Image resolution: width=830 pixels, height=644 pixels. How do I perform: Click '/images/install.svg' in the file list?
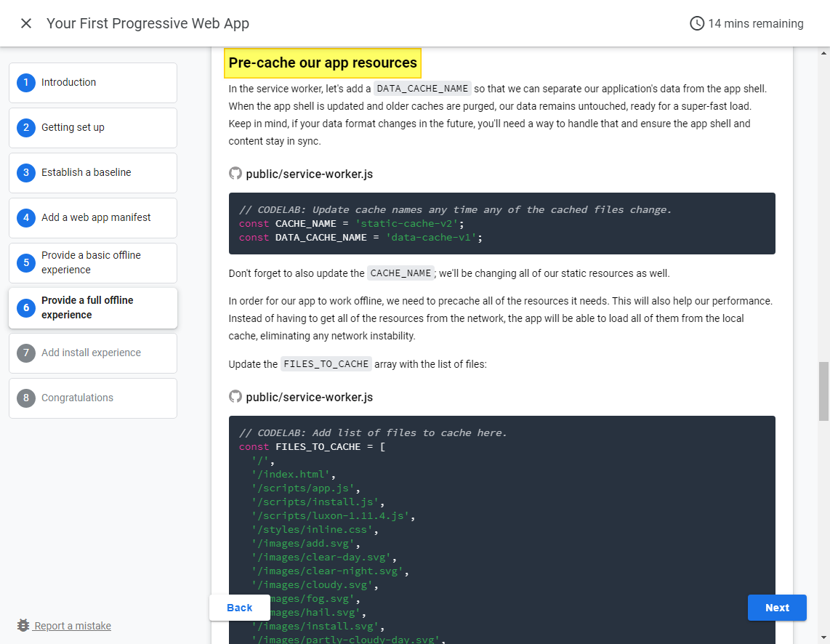315,626
